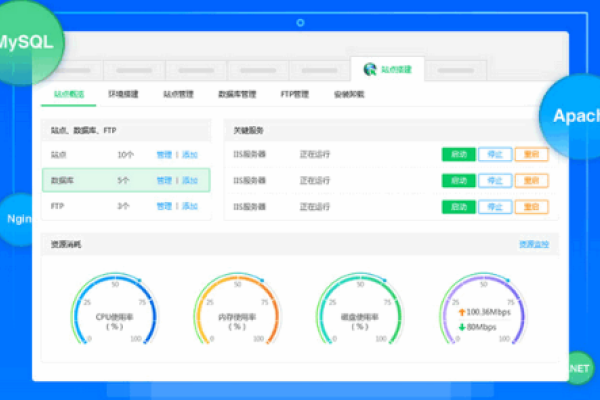Click the 100.36Mbps upload value

coord(488,312)
